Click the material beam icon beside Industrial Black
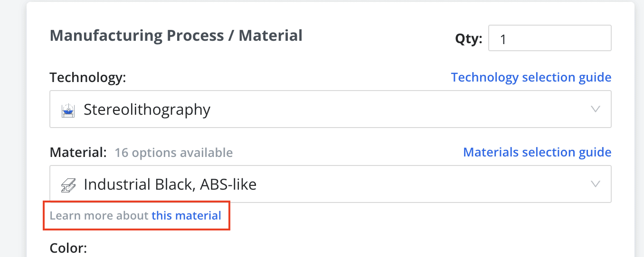 [x=69, y=184]
